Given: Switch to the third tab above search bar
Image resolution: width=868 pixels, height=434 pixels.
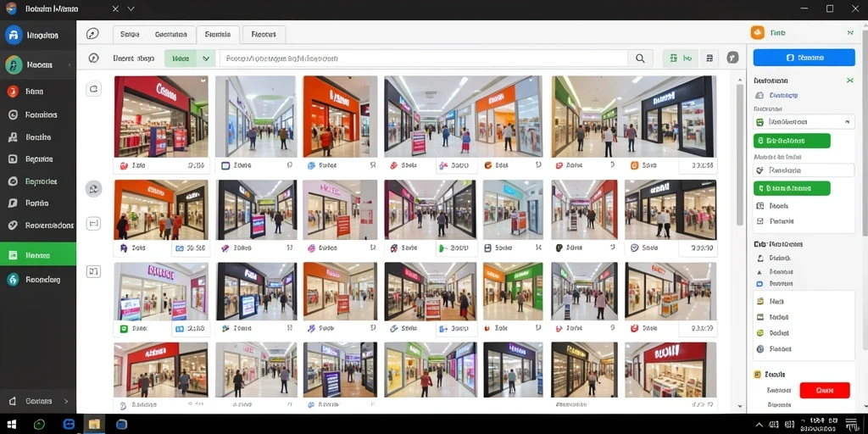Looking at the screenshot, I should click(218, 34).
